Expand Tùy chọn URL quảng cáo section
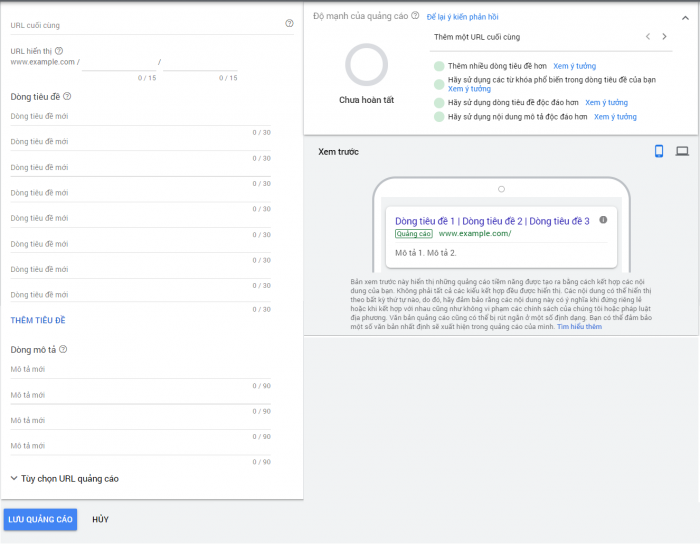Image resolution: width=700 pixels, height=544 pixels. [x=65, y=478]
